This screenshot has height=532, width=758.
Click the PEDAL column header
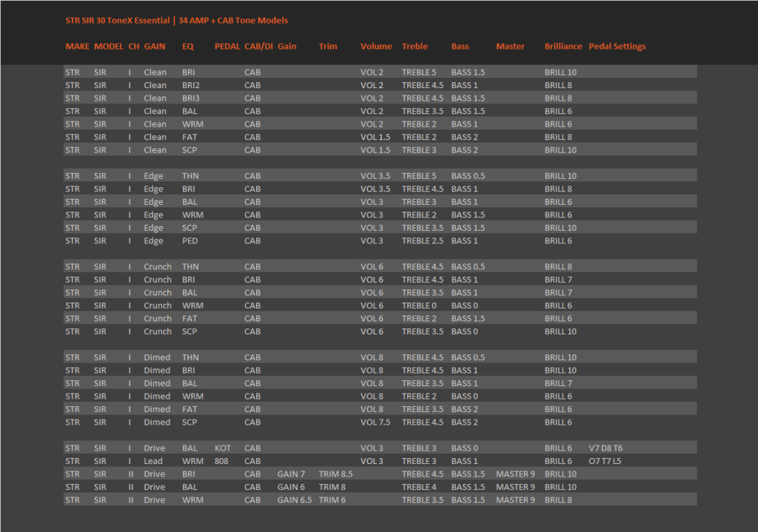coord(227,47)
